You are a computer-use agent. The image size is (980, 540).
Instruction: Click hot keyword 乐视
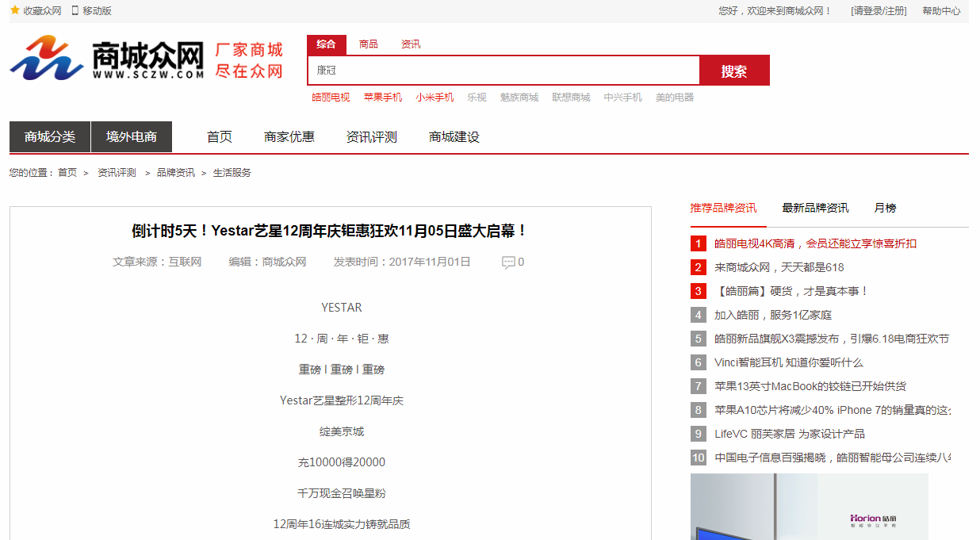(x=477, y=98)
